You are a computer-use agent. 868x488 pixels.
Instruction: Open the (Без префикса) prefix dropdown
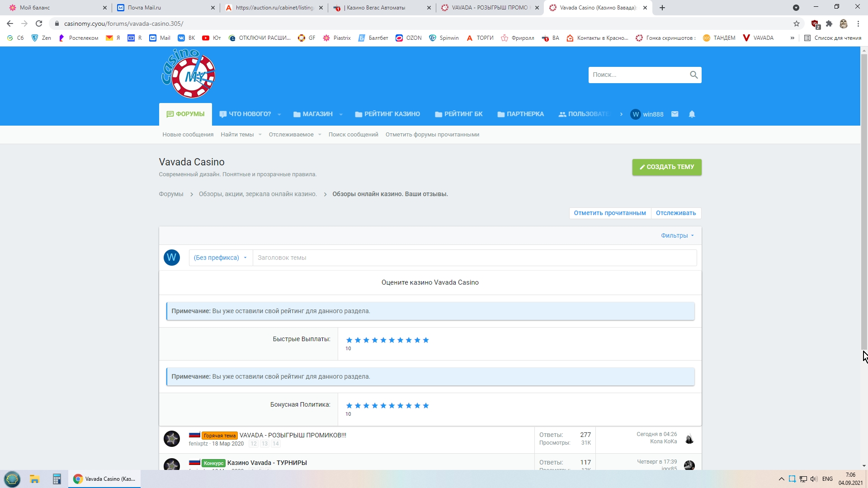221,258
